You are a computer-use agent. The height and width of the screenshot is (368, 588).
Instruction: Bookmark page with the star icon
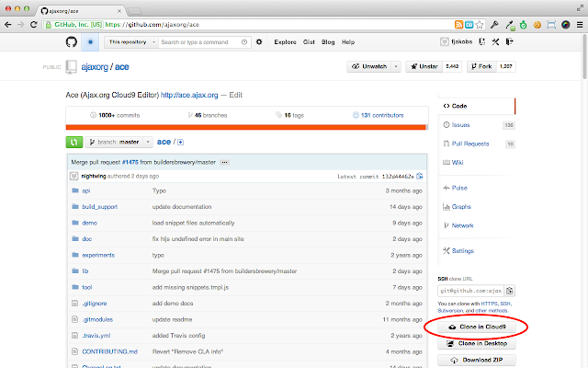(480, 25)
